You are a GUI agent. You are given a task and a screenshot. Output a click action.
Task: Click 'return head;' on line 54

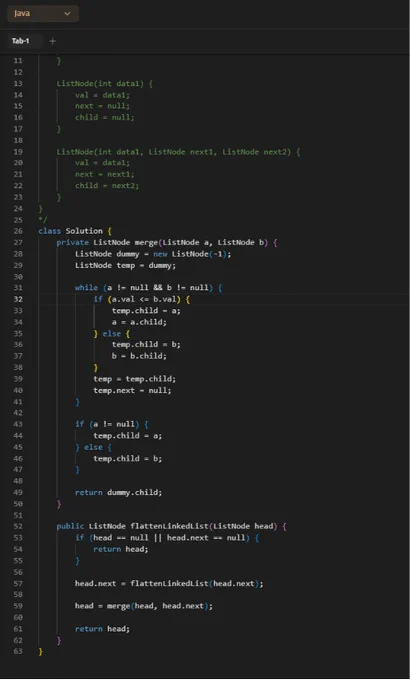[121, 549]
